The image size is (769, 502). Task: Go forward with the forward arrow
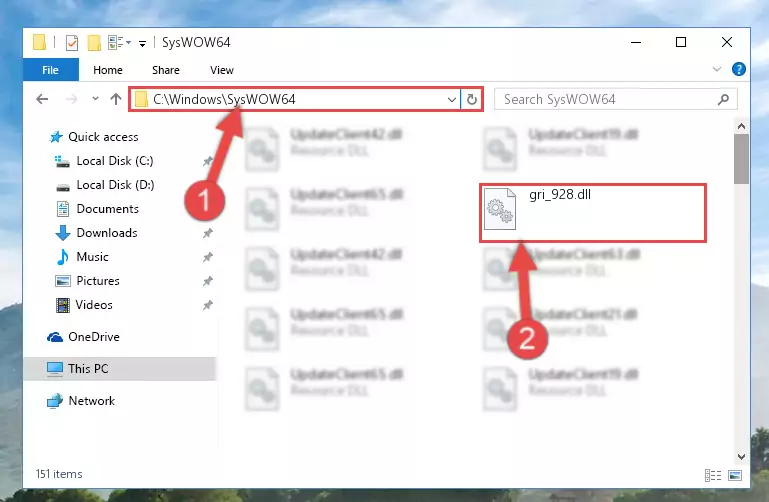72,100
